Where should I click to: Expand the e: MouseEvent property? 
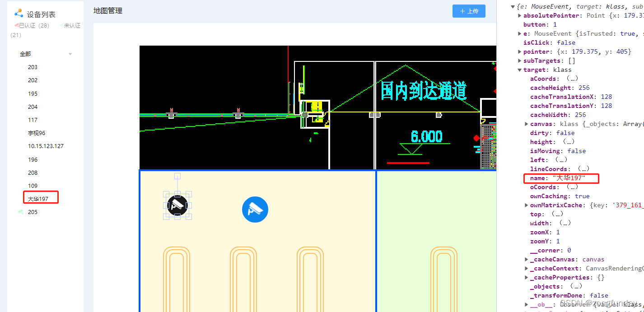(520, 33)
